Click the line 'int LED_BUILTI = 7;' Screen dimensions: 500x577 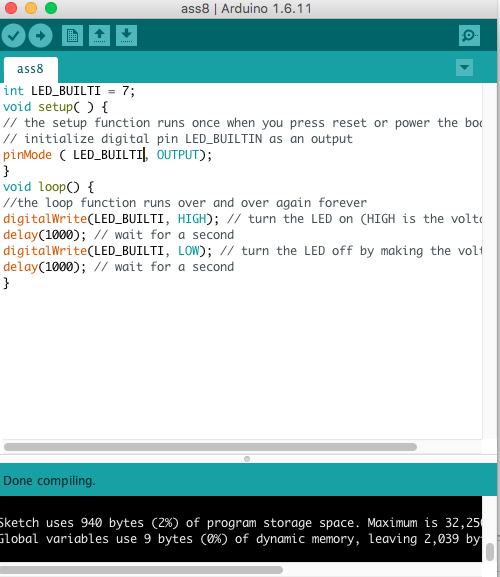pyautogui.click(x=69, y=91)
